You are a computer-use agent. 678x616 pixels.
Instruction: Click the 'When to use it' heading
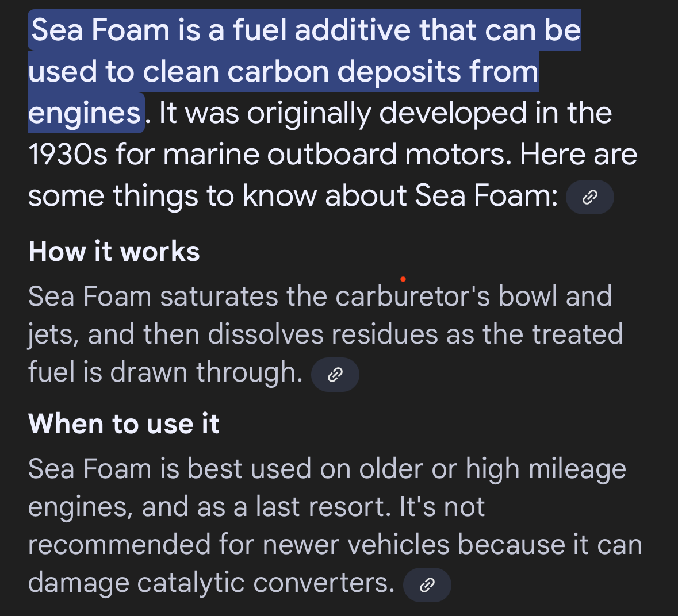(x=124, y=424)
